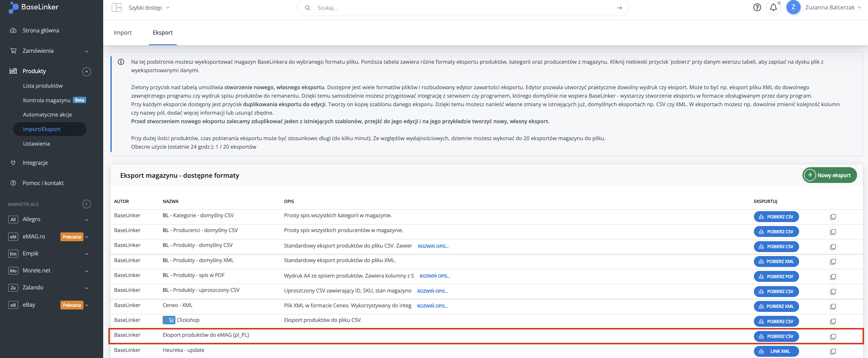This screenshot has width=868, height=358.
Task: Expand description of Ceneo - XML
Action: (432, 306)
